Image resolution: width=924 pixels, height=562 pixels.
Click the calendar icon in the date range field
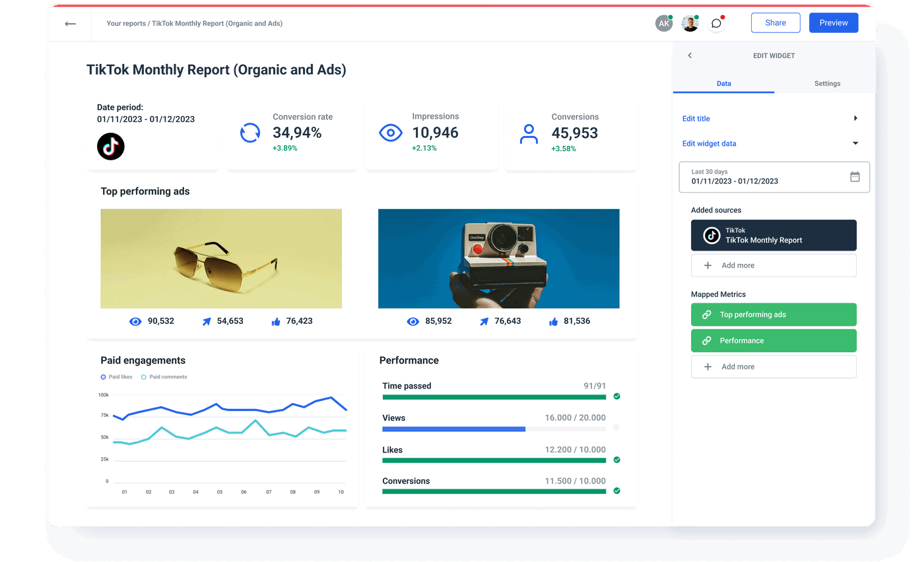(855, 176)
